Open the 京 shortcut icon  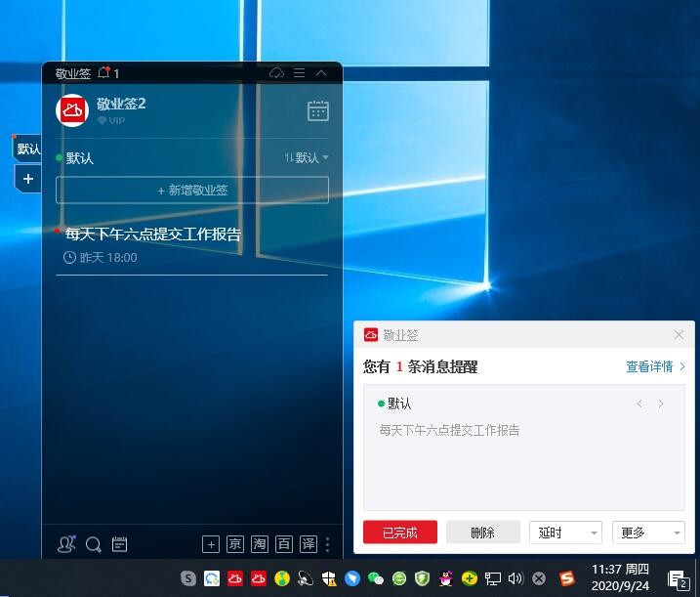tap(235, 544)
